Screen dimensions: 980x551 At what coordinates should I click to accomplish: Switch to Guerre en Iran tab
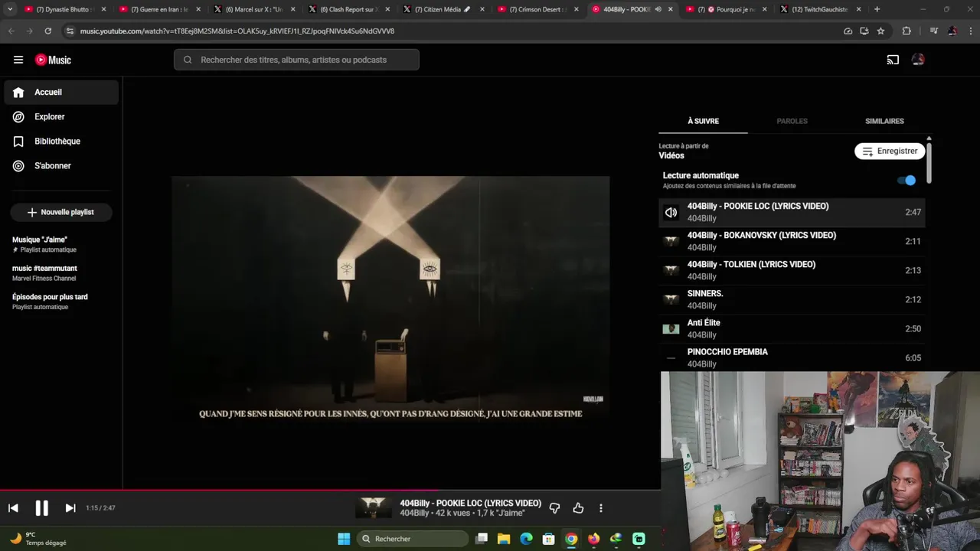[159, 9]
